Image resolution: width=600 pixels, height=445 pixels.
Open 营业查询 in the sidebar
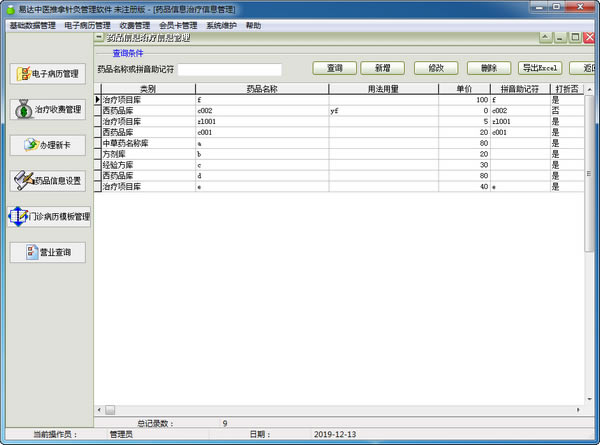[x=48, y=252]
